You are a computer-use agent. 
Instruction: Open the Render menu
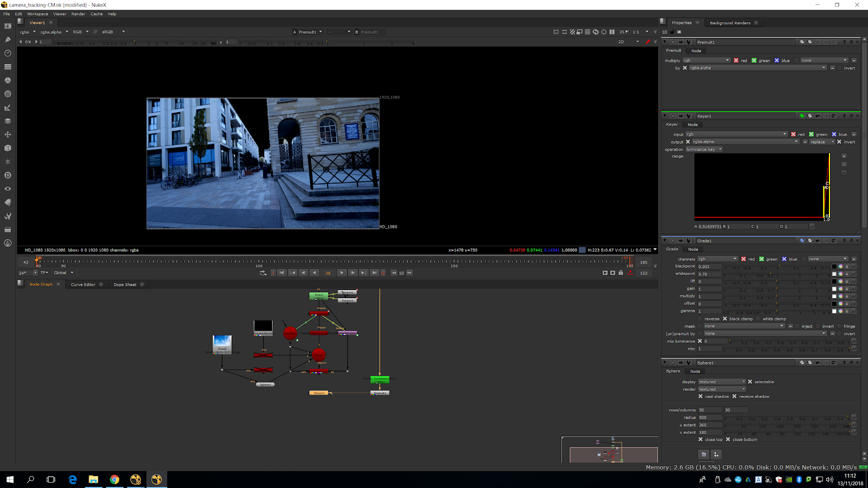[x=78, y=14]
